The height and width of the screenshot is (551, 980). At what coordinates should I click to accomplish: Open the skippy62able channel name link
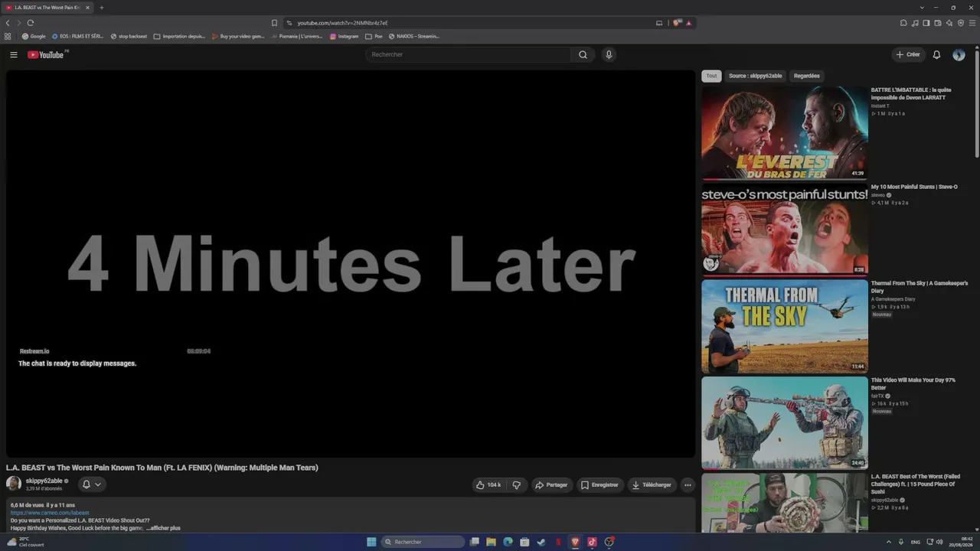[x=44, y=481]
